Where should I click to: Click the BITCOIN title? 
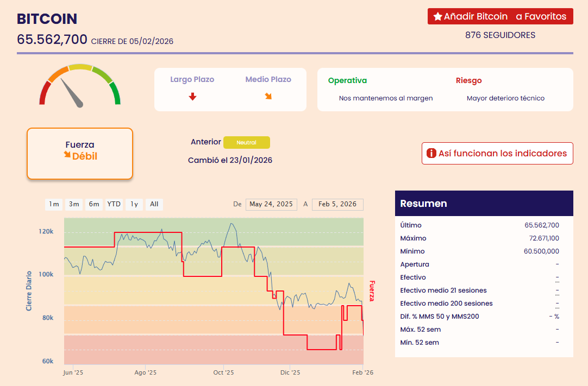coord(47,19)
